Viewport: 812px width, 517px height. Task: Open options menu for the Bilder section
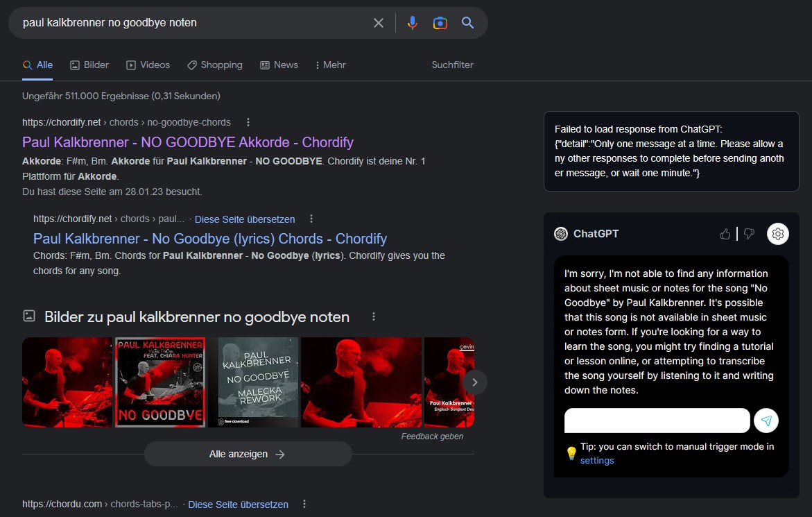(x=373, y=316)
